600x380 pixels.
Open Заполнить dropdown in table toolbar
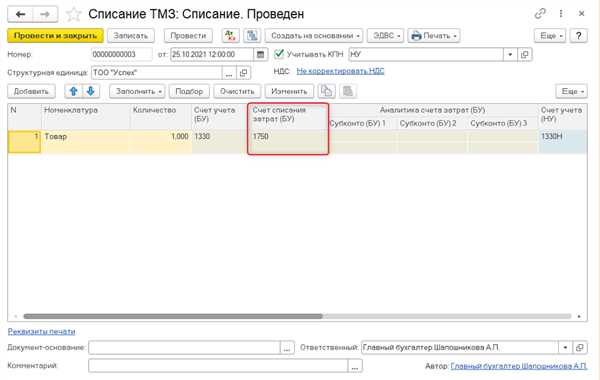point(137,91)
